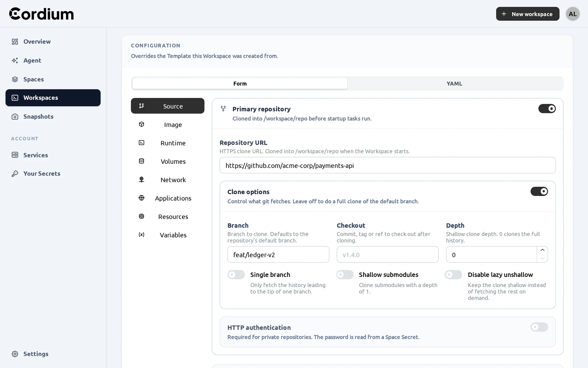Decrease Depth value with down arrow

[542, 258]
